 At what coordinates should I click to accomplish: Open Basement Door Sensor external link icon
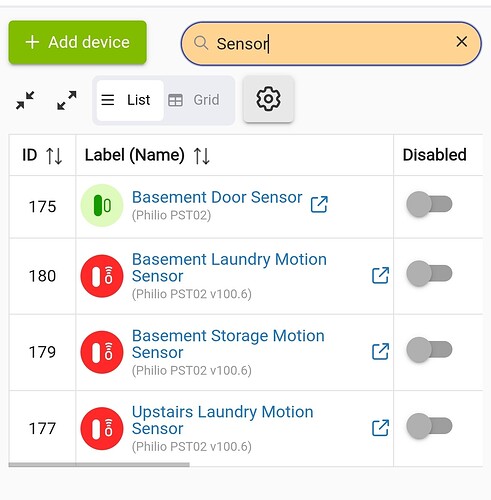(x=319, y=204)
